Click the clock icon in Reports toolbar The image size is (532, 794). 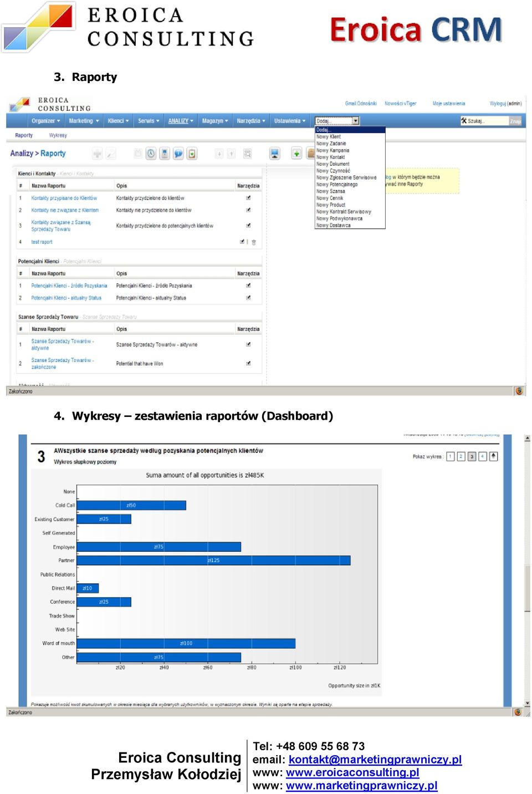click(x=151, y=154)
